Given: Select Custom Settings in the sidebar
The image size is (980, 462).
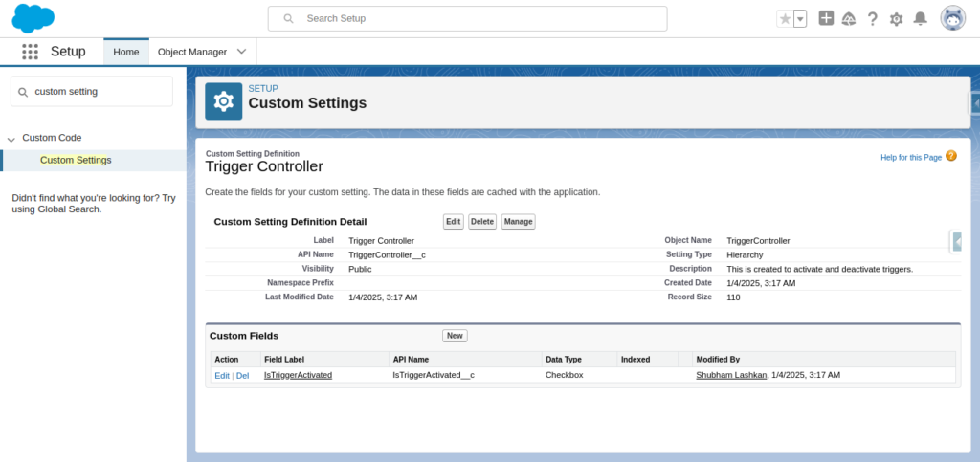Looking at the screenshot, I should click(76, 160).
